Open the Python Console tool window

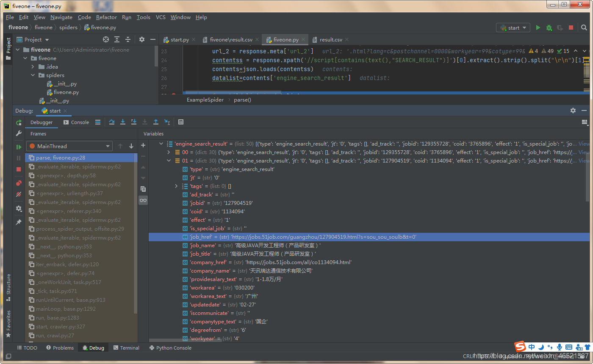[170, 348]
